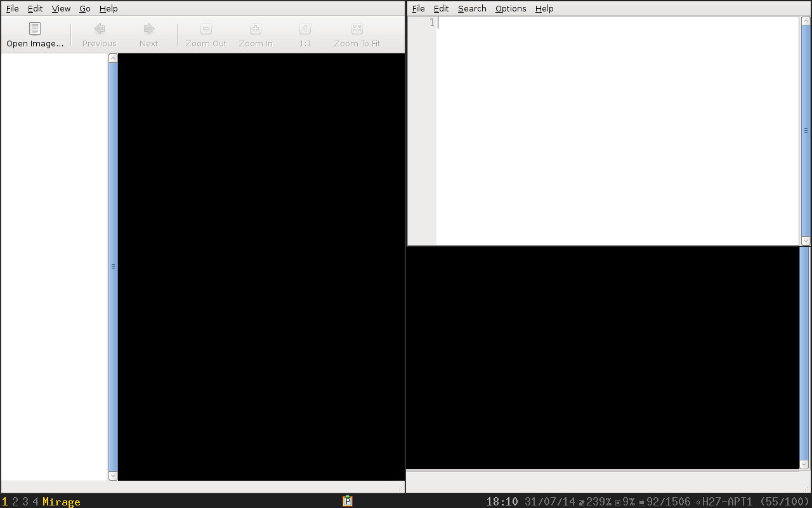Click the 92/1506 memory readout
Screen dimensions: 812x508
point(668,502)
